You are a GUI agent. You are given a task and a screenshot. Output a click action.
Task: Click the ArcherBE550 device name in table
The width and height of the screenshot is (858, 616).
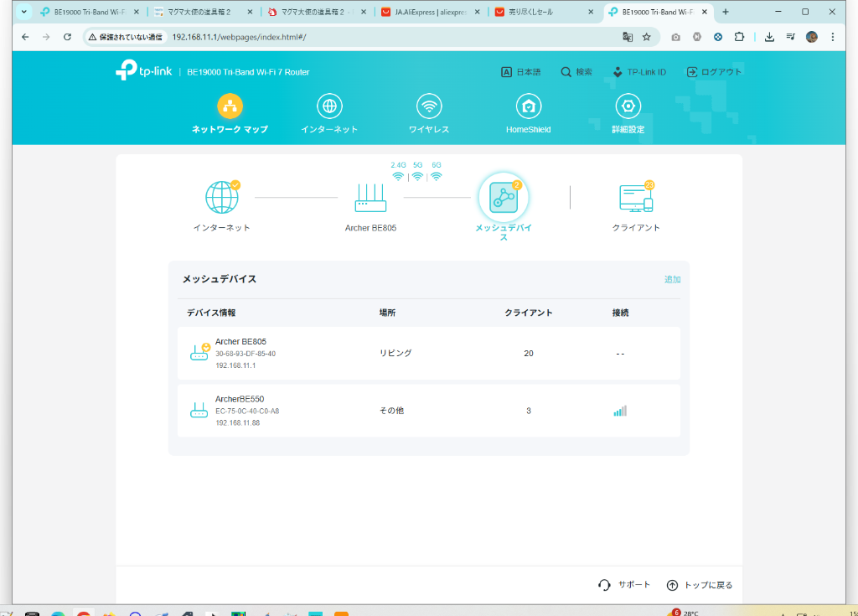click(x=240, y=399)
